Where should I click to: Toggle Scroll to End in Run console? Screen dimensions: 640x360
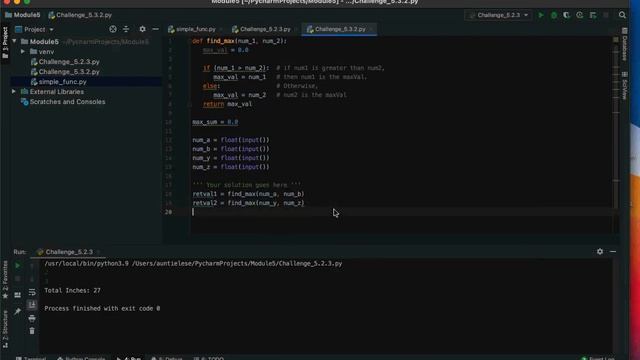[x=32, y=305]
